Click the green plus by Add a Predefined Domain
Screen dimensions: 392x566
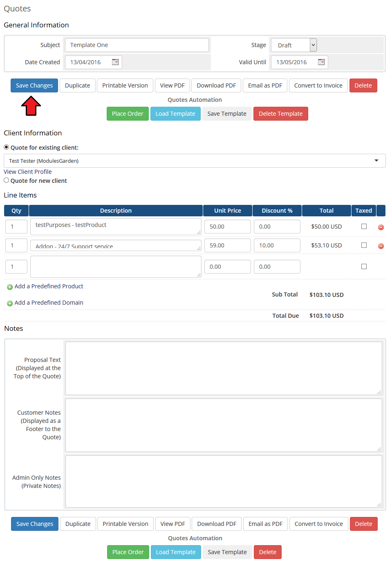(10, 303)
